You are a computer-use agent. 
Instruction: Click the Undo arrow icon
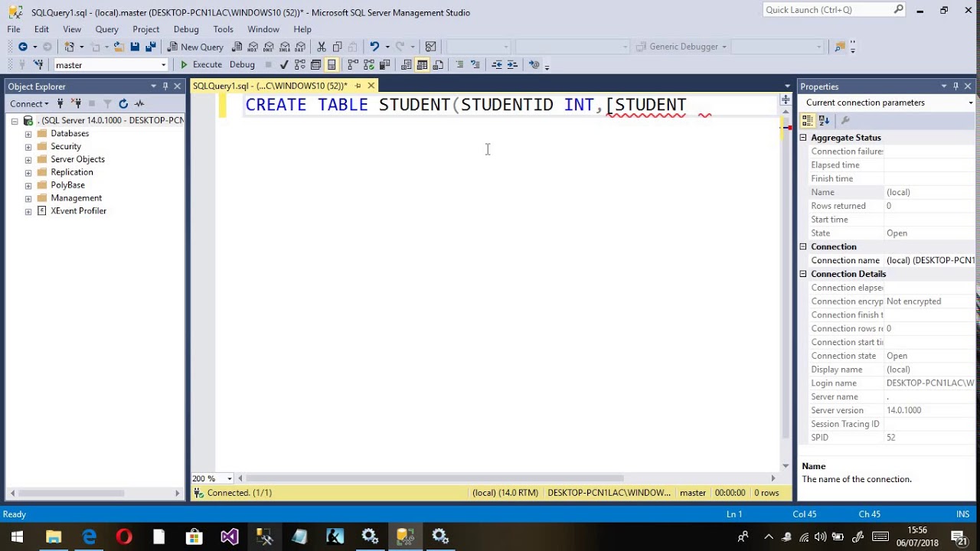point(374,47)
